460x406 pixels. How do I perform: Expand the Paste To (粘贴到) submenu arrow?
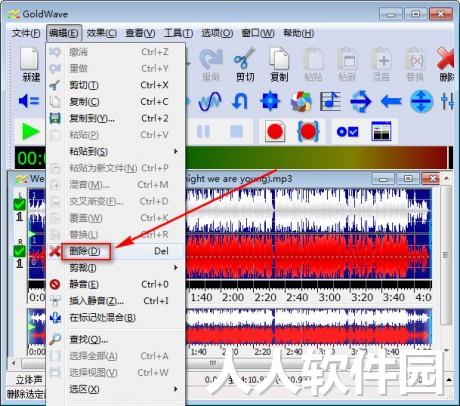point(176,151)
